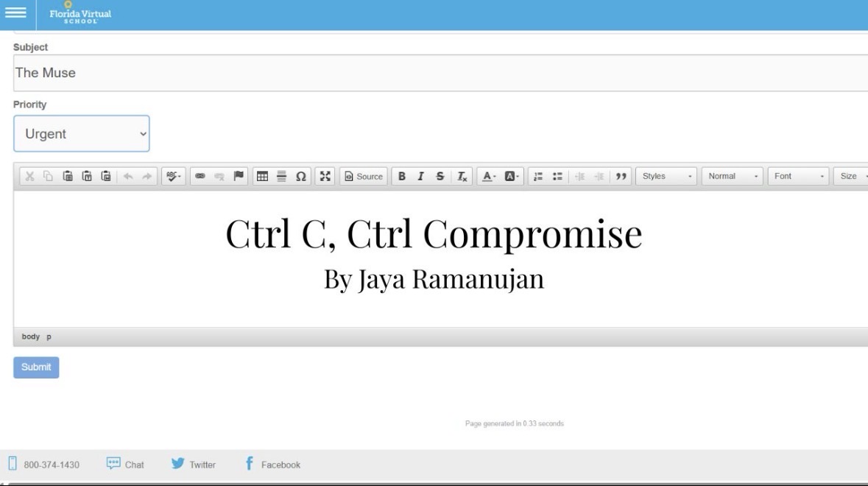Open the Chat link in footer
868x486 pixels.
pos(135,465)
